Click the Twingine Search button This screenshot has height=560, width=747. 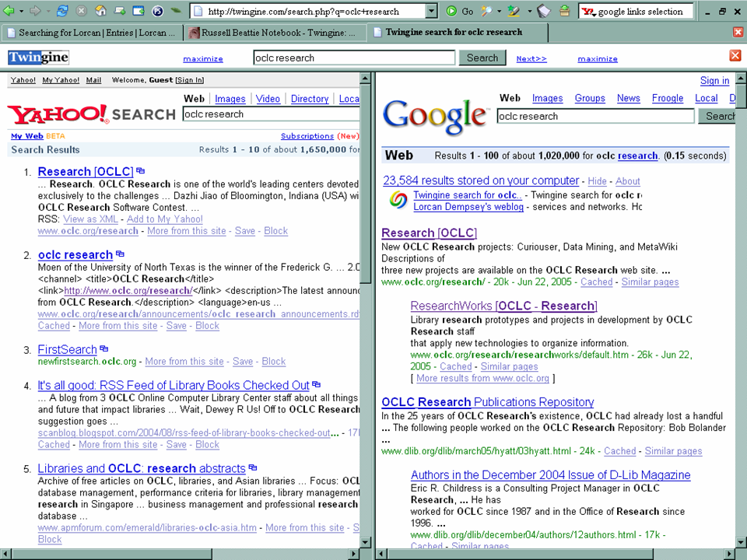482,58
